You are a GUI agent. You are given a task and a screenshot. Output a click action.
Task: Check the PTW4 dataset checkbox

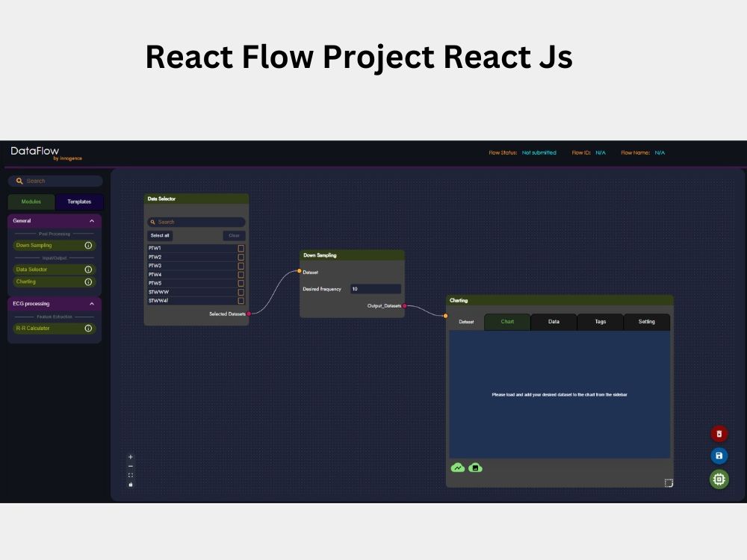241,274
